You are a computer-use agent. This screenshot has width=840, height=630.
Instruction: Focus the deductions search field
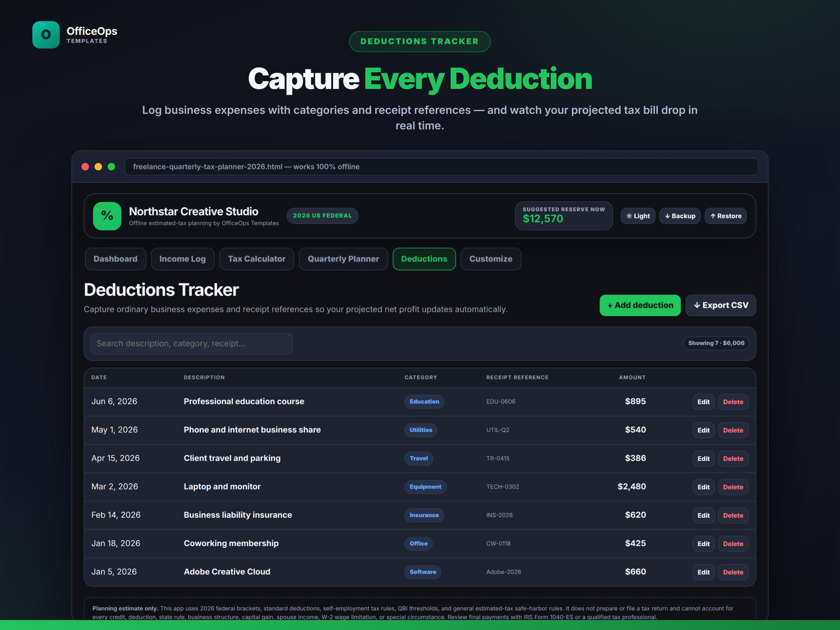coord(191,343)
